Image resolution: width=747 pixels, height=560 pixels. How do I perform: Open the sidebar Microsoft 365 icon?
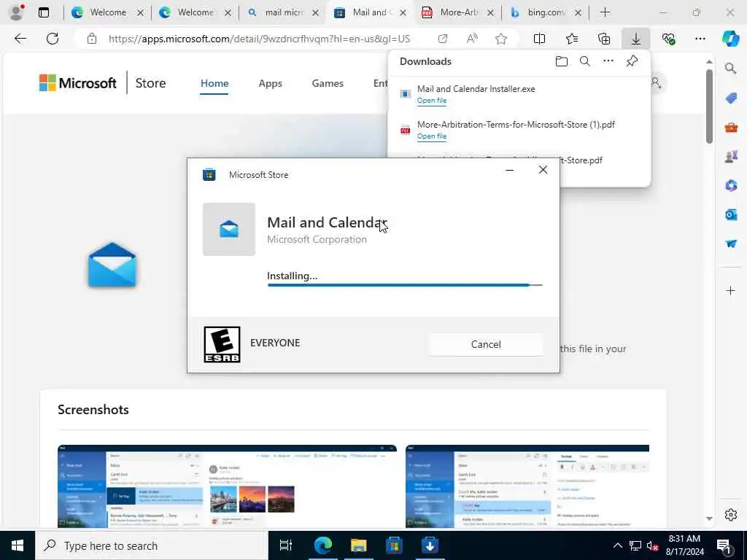click(x=731, y=185)
